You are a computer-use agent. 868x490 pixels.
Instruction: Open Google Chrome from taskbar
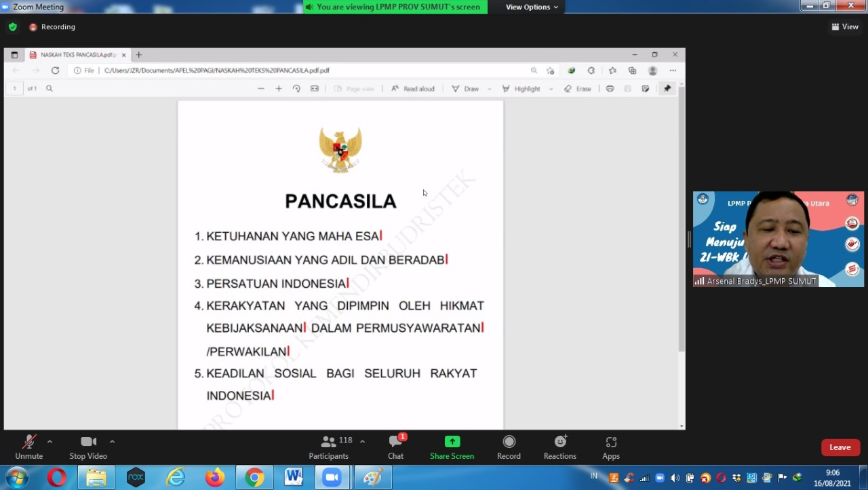(254, 478)
